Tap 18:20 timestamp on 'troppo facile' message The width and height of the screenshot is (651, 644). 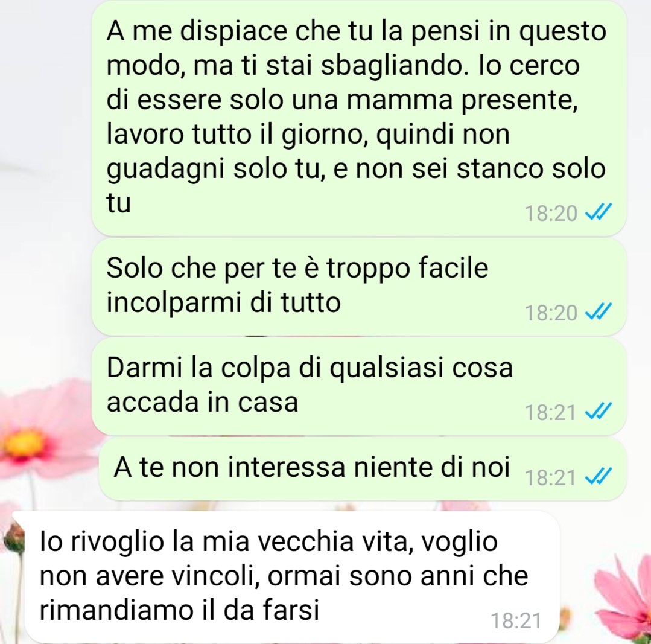[551, 313]
